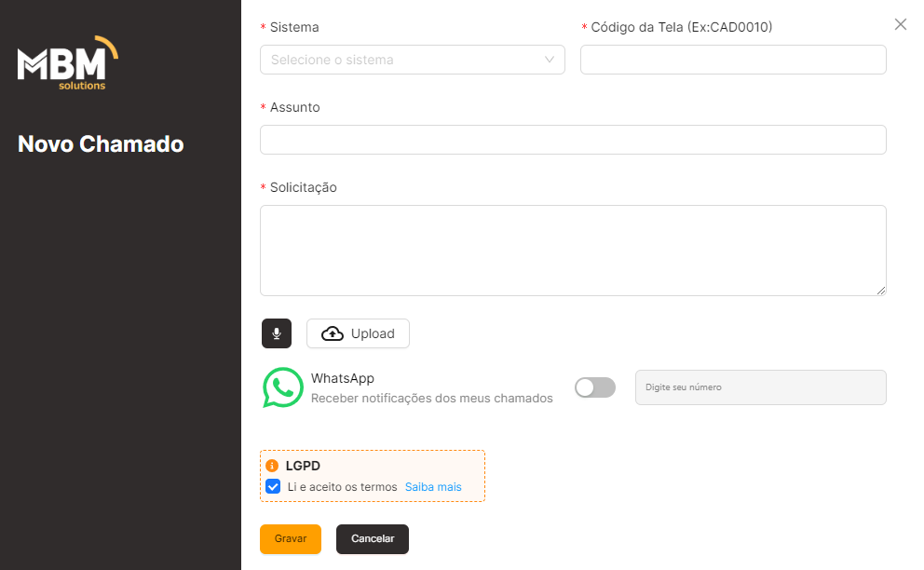The height and width of the screenshot is (570, 924).
Task: Click the microphone record icon
Action: [x=277, y=333]
